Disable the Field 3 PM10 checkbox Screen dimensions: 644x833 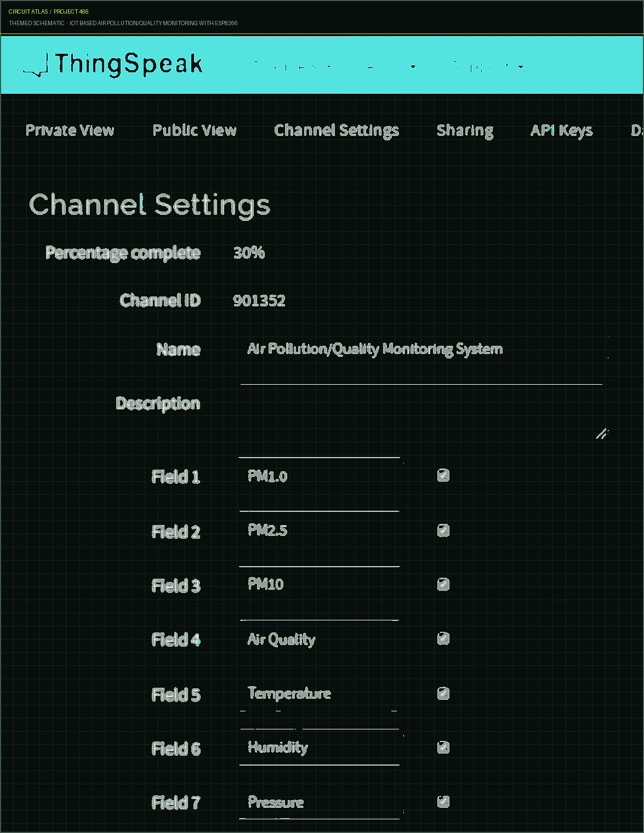443,585
